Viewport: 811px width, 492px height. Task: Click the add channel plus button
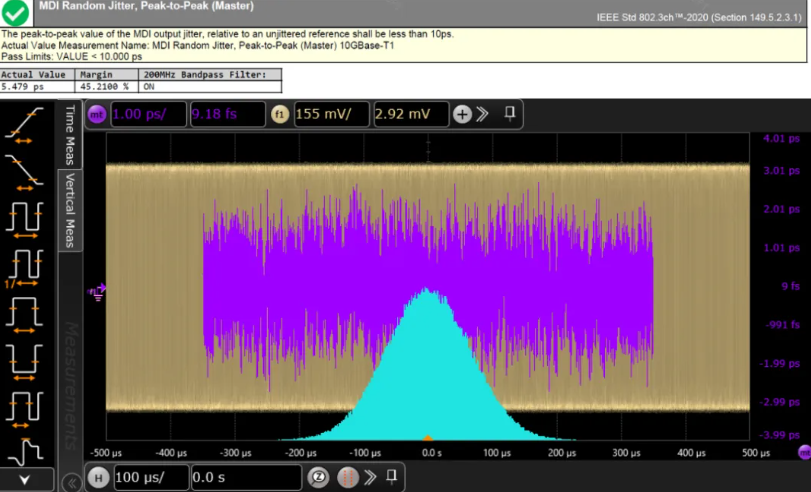[x=462, y=114]
